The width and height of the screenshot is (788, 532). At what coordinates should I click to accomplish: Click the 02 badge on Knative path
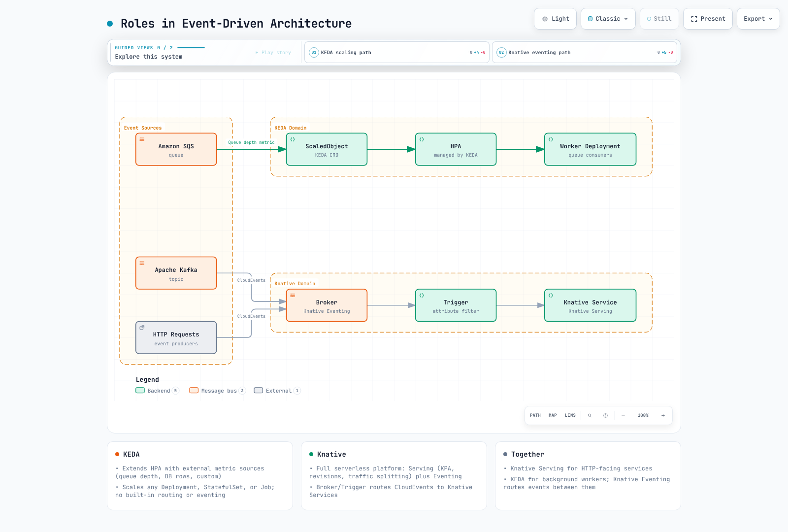tap(501, 52)
